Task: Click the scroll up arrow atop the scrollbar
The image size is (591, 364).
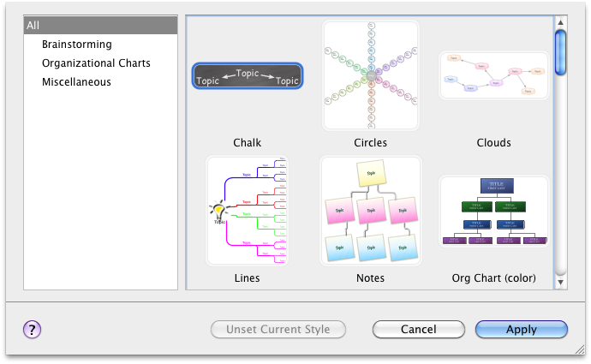Action: 560,21
